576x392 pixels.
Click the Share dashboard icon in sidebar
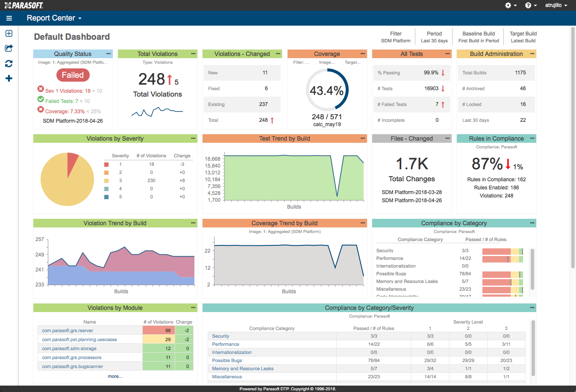(9, 48)
